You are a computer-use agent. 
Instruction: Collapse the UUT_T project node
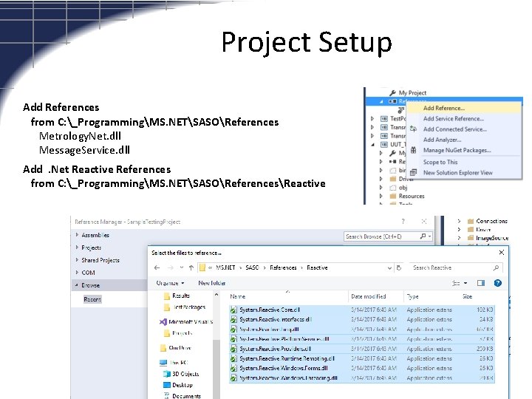[x=372, y=145]
